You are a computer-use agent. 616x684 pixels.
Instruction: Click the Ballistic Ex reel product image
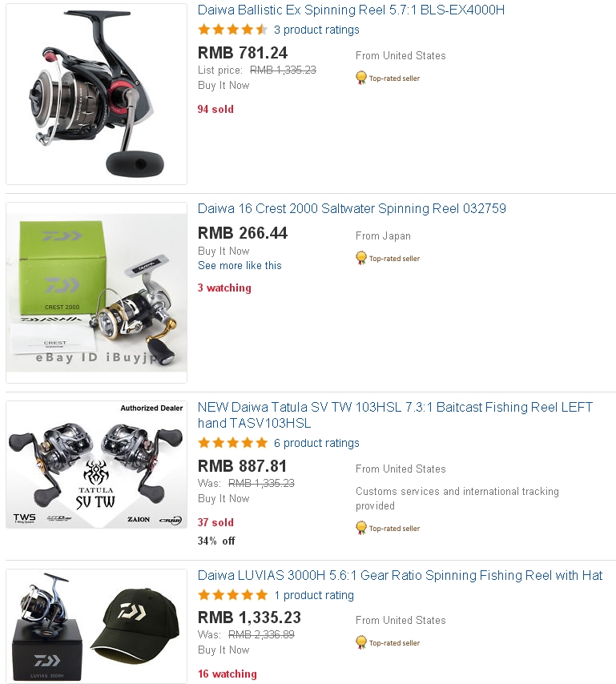[96, 95]
